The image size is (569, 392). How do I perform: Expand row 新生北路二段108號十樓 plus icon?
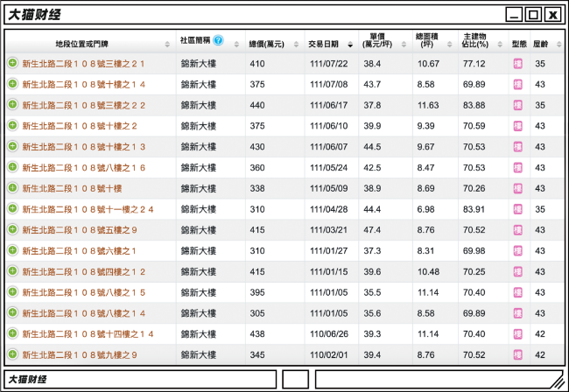click(13, 188)
